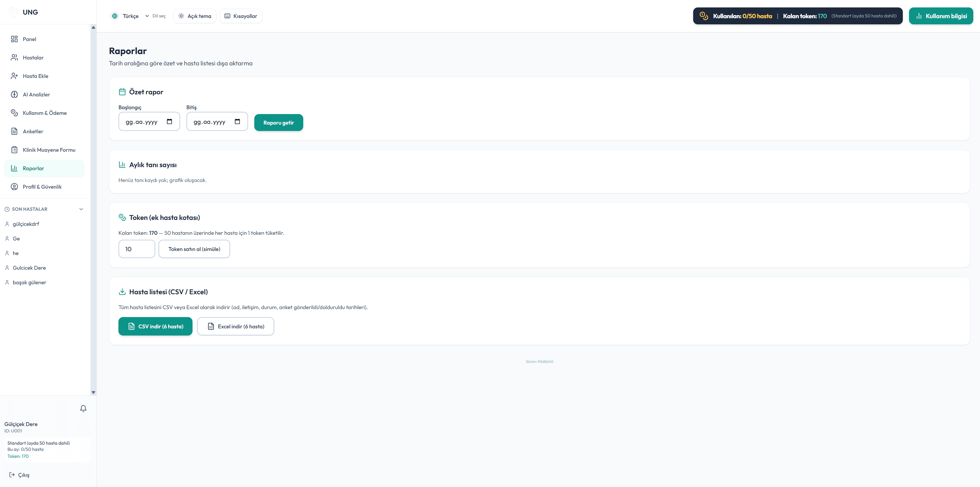Click the AI Analizler brain icon
Screen dimensions: 980x487
[14, 94]
